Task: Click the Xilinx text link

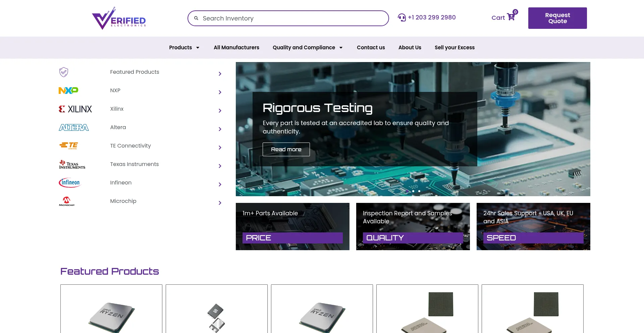Action: 117,109
